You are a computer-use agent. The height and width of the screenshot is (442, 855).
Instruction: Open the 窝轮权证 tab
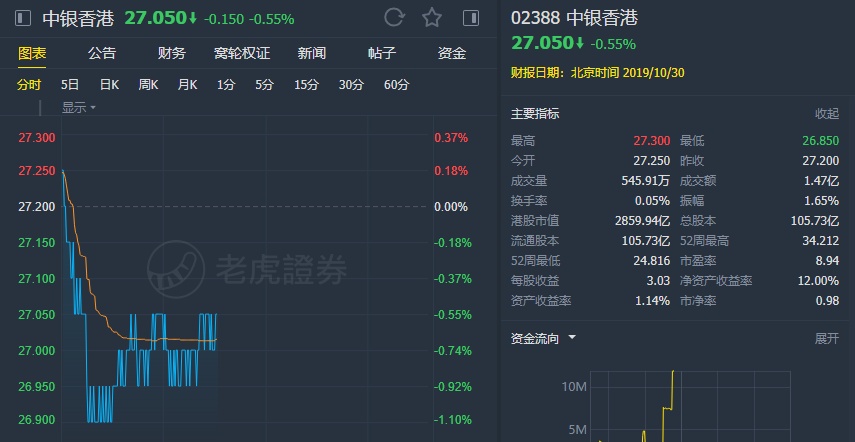tap(242, 53)
